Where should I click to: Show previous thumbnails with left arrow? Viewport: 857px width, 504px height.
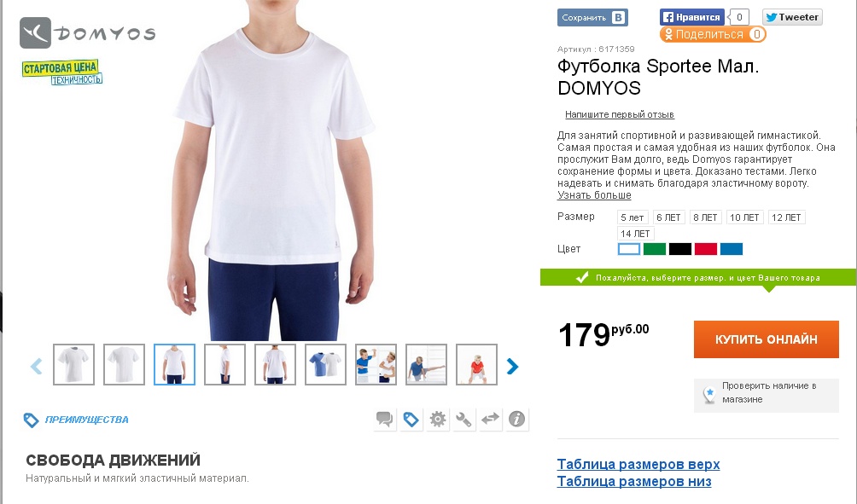point(37,366)
